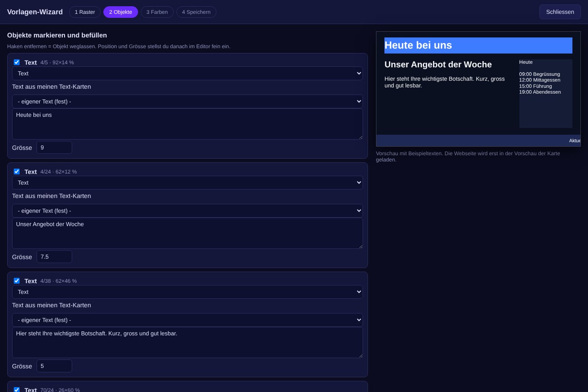Click the 'Heute' label atop the preview schedule
The image size is (588, 392).
pyautogui.click(x=526, y=62)
